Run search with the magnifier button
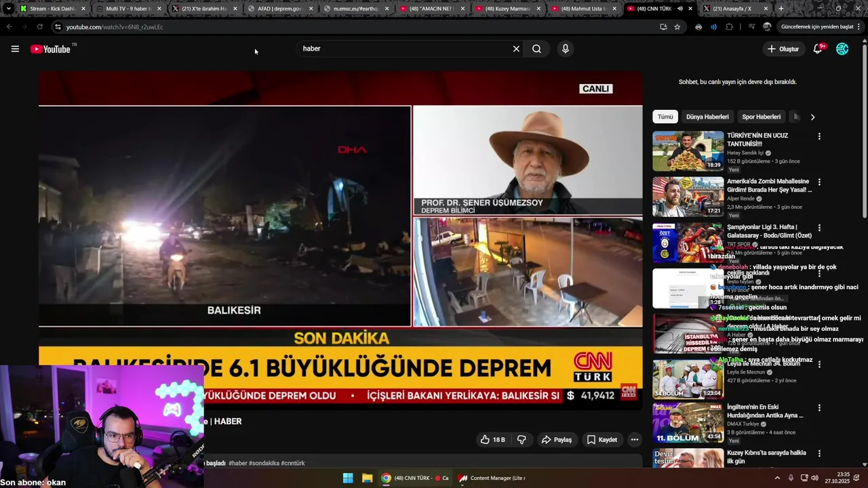This screenshot has height=488, width=868. point(536,49)
